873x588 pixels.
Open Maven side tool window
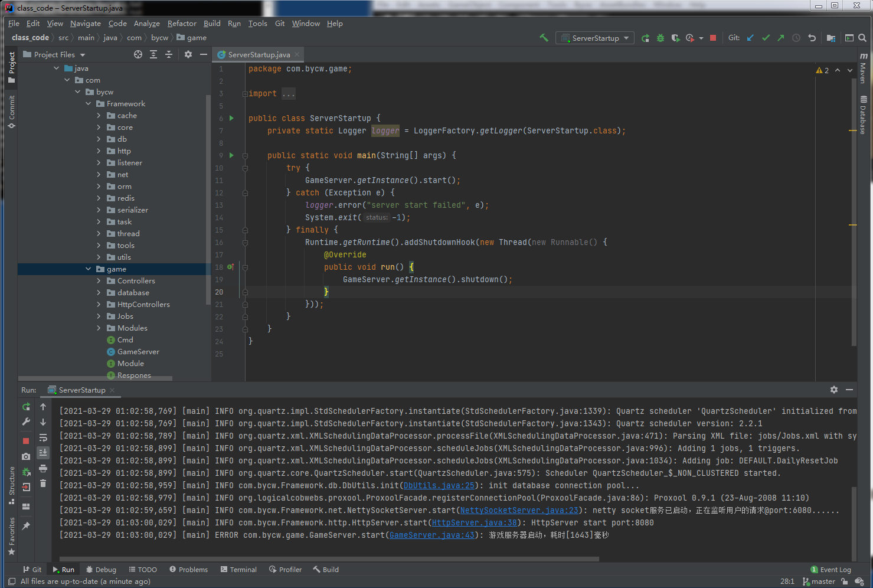tap(864, 68)
